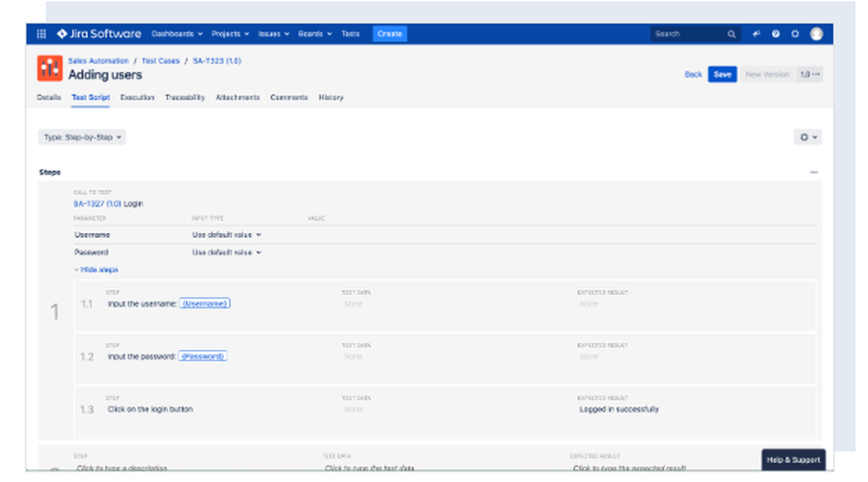Viewport: 868px width, 482px height.
Task: Open the Issues dropdown menu
Action: click(x=273, y=34)
